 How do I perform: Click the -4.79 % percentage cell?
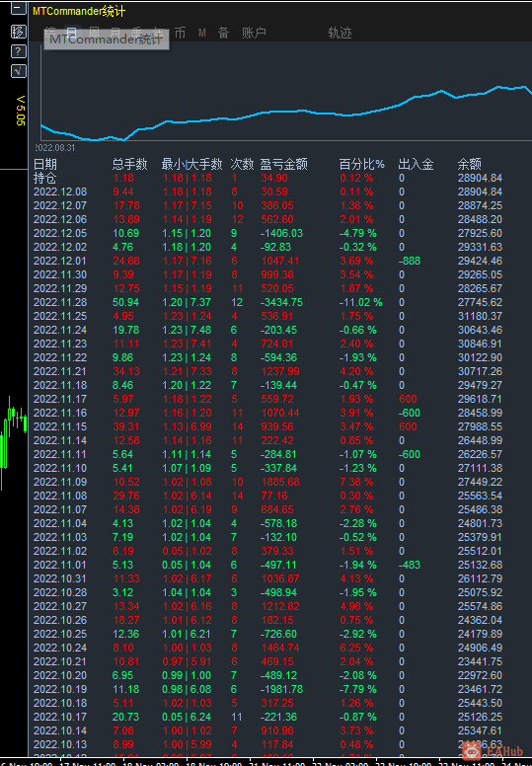click(x=357, y=234)
